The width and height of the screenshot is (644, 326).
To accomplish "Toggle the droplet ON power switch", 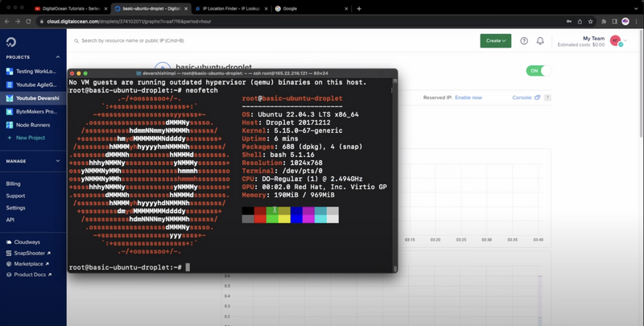I will (x=539, y=71).
